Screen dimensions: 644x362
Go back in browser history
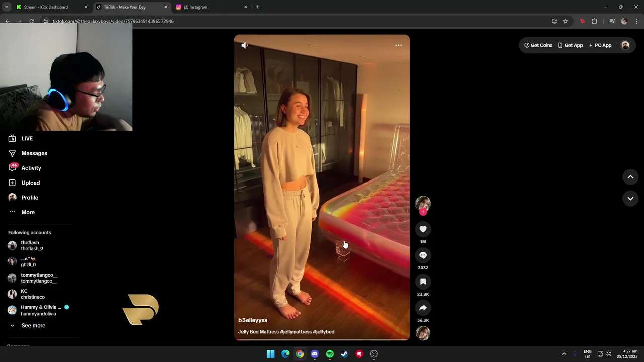(x=7, y=21)
